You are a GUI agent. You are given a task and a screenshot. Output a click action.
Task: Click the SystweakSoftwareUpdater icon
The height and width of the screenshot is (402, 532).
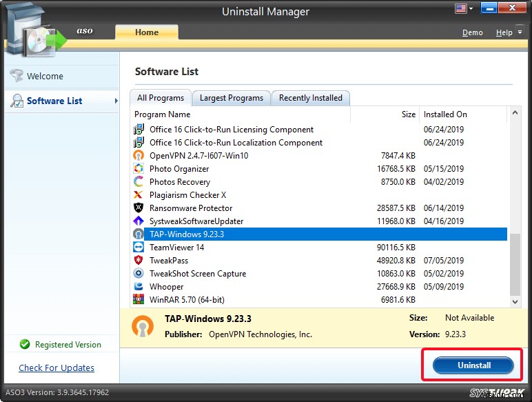click(x=138, y=221)
